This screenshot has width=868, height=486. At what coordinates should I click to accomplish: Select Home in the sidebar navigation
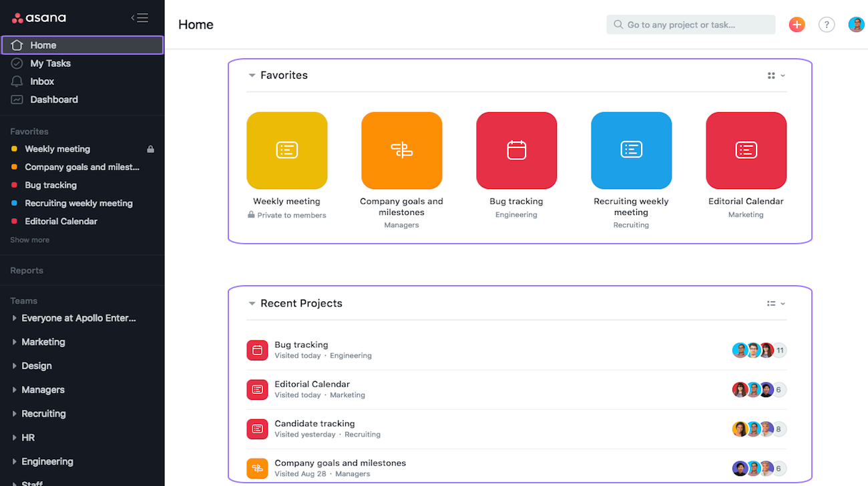[43, 45]
